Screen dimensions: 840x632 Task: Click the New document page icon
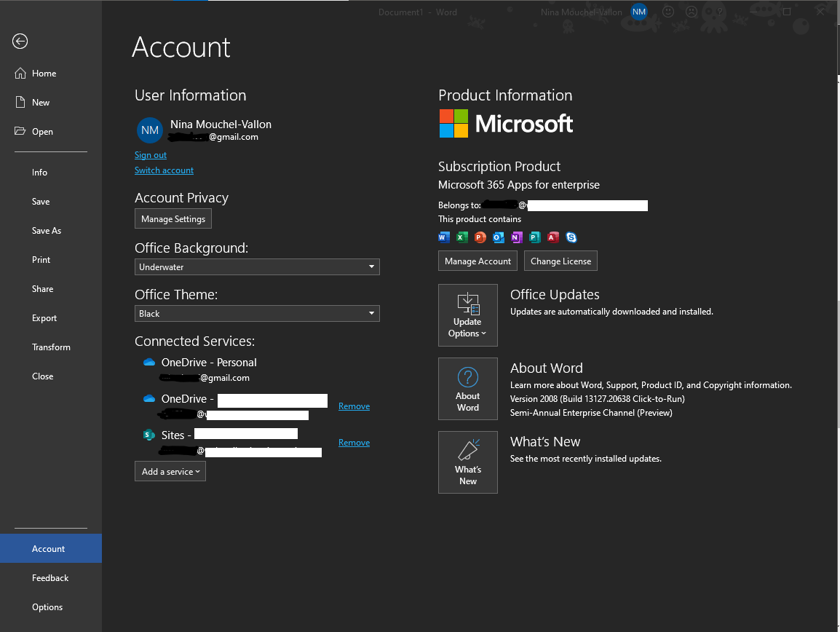click(20, 103)
